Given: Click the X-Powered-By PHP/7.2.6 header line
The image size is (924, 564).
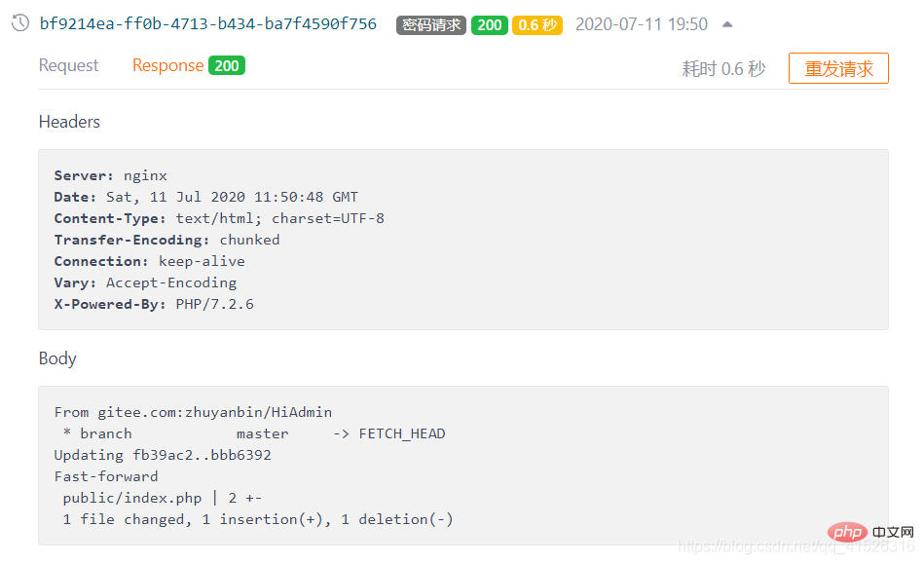Looking at the screenshot, I should pyautogui.click(x=154, y=304).
